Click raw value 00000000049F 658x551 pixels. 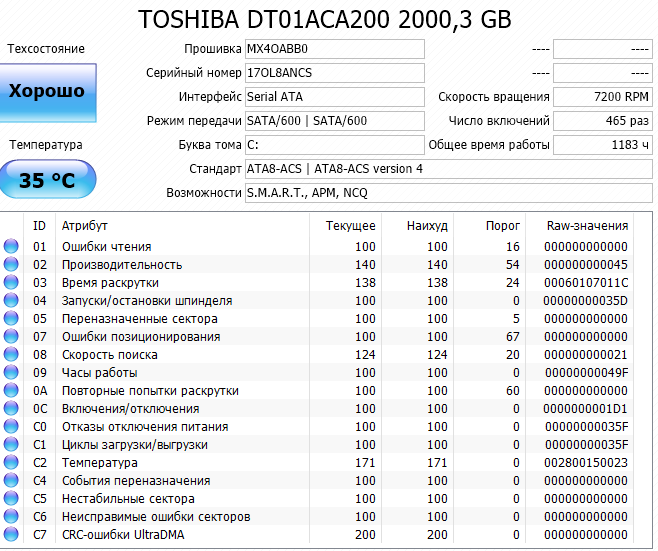[x=587, y=373]
